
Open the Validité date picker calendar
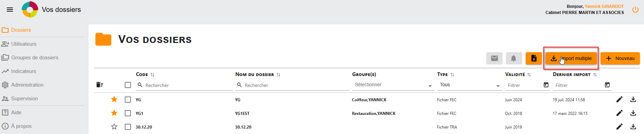(546, 85)
